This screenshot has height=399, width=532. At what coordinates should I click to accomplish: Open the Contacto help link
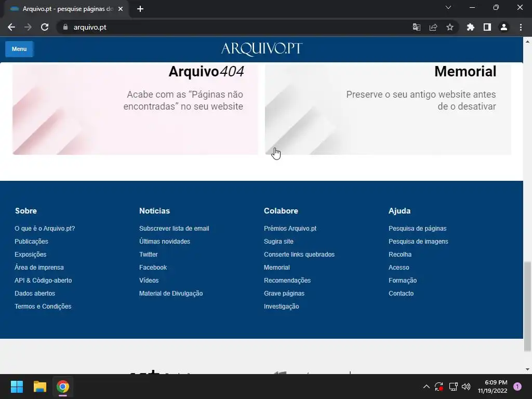(x=401, y=293)
